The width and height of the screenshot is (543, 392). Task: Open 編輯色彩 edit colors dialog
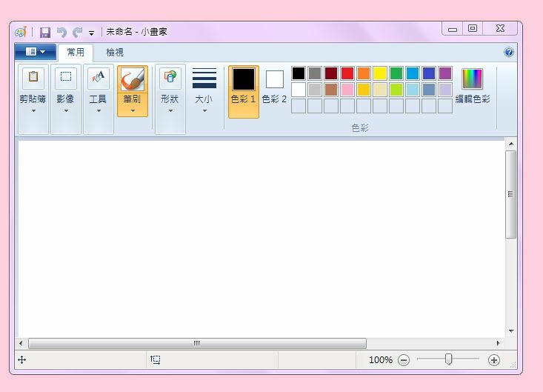[473, 87]
